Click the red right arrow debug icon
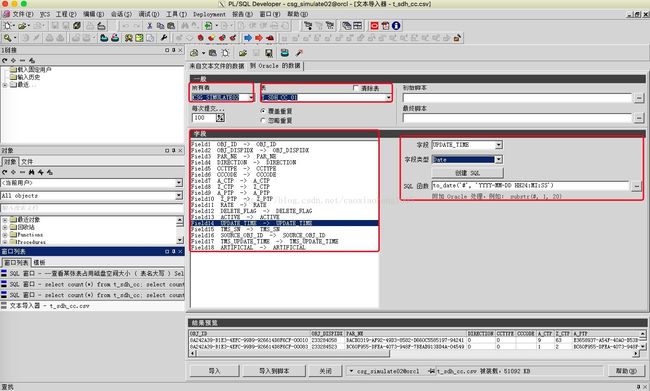Image resolution: width=650 pixels, height=391 pixels. [x=259, y=38]
